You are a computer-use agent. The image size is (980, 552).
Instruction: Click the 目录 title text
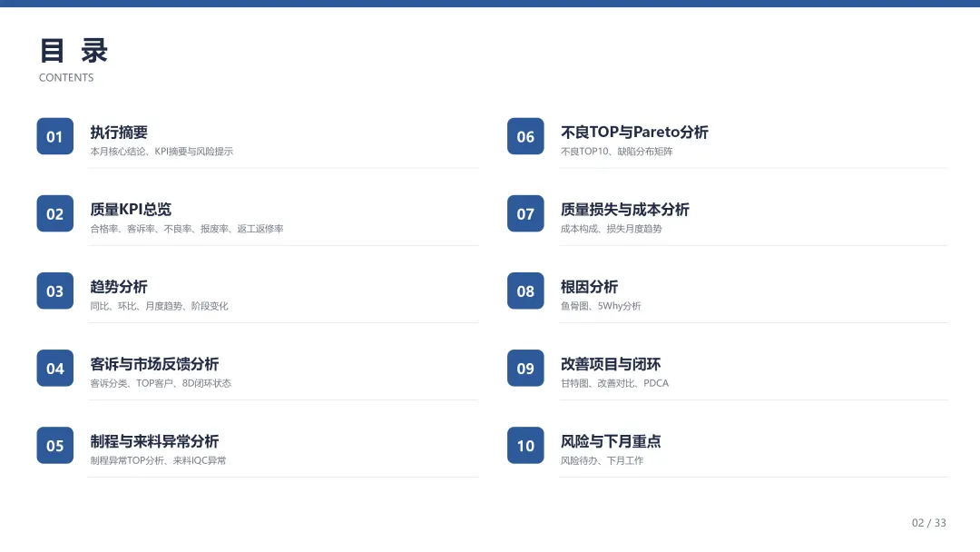pos(73,51)
